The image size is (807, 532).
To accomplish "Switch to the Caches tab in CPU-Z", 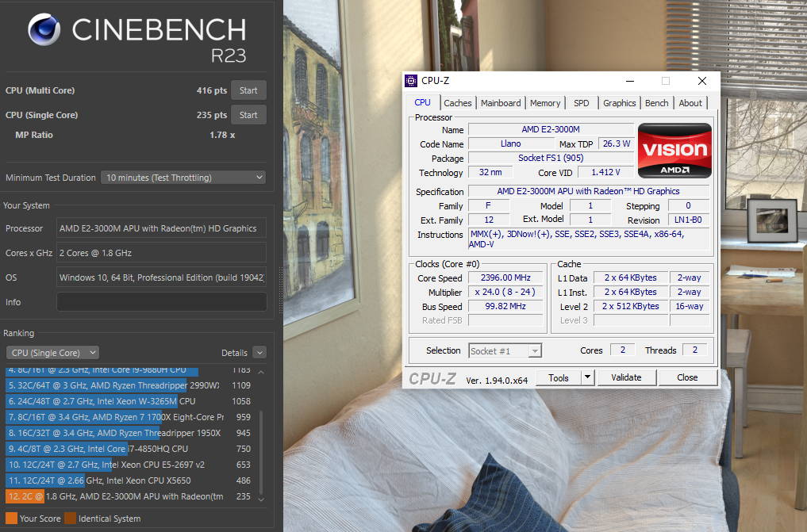I will [x=458, y=103].
